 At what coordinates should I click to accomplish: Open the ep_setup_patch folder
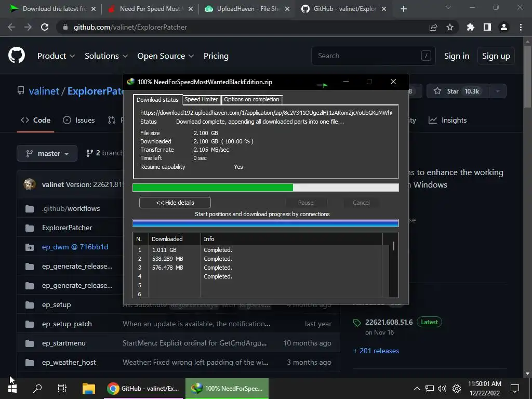pyautogui.click(x=67, y=324)
